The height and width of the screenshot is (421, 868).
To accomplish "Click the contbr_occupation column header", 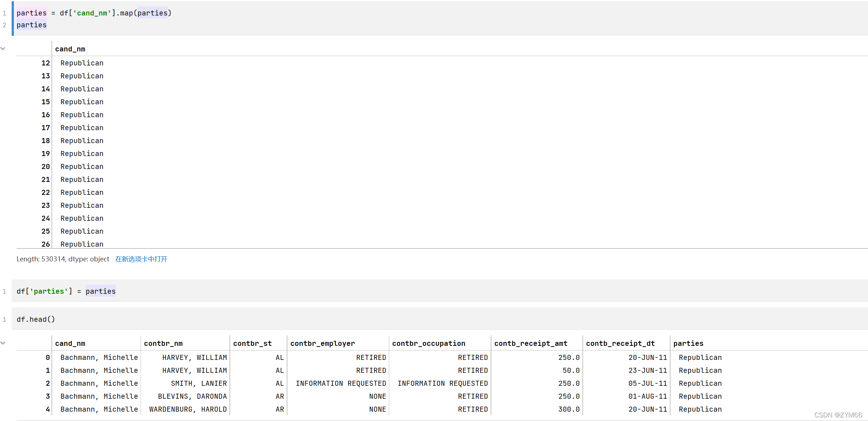I will [x=428, y=343].
